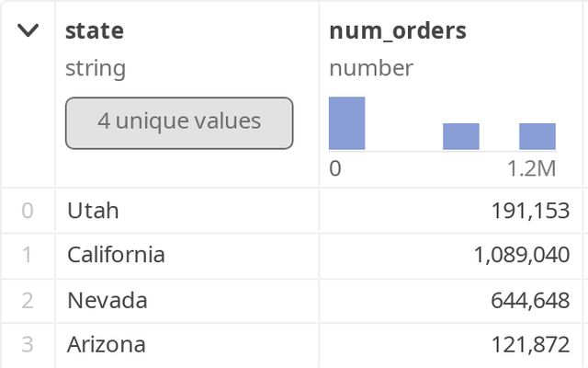This screenshot has width=588, height=368.
Task: Click the 1,089,040 orders cell
Action: pos(522,255)
